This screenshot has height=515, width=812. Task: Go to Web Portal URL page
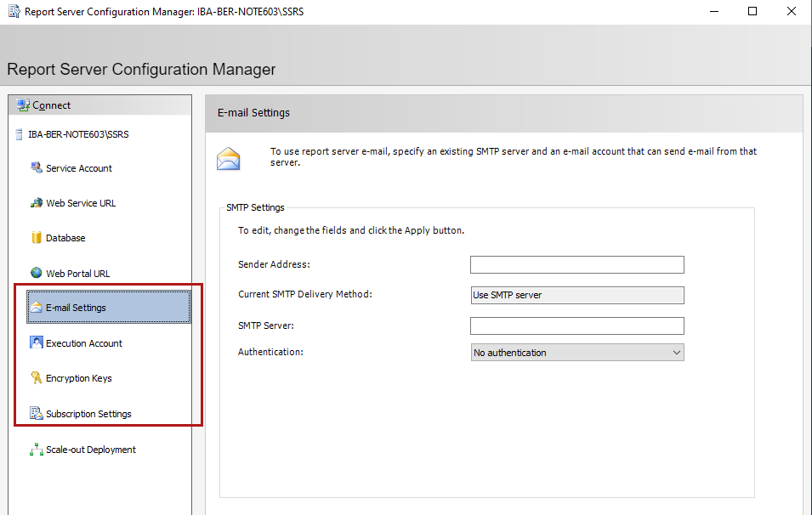[77, 274]
